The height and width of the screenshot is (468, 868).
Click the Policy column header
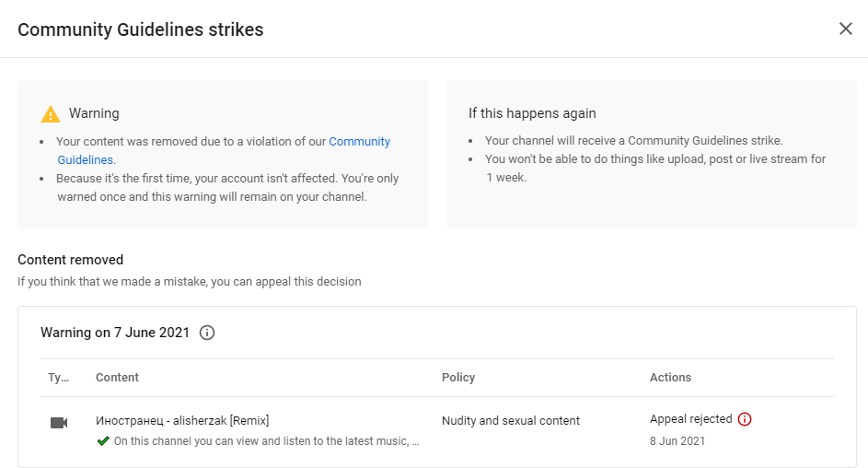click(x=458, y=378)
